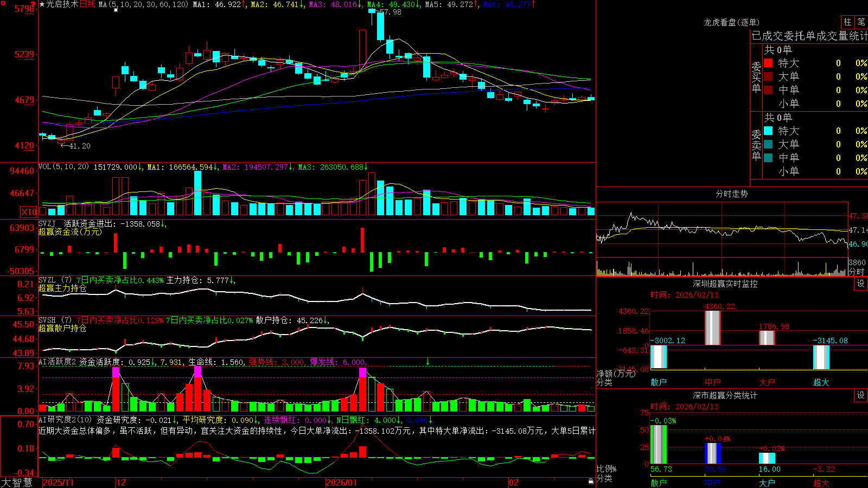This screenshot has width=868, height=488.
Task: Click the 2026/01 date marker on the timeline
Action: 341,483
